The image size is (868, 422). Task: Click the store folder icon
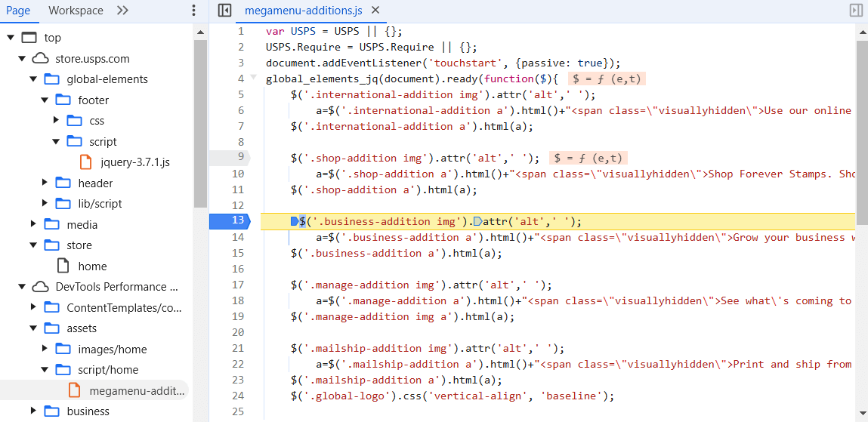51,245
